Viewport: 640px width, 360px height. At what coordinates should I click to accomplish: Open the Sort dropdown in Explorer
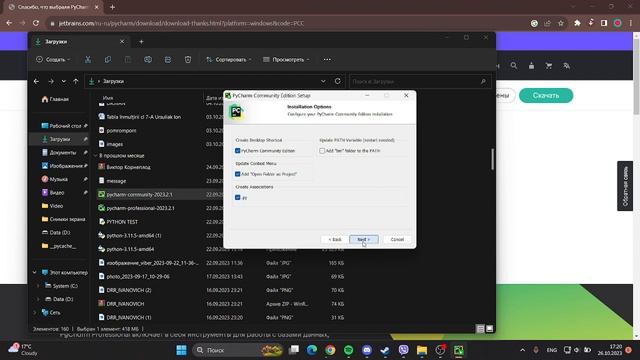pos(229,60)
